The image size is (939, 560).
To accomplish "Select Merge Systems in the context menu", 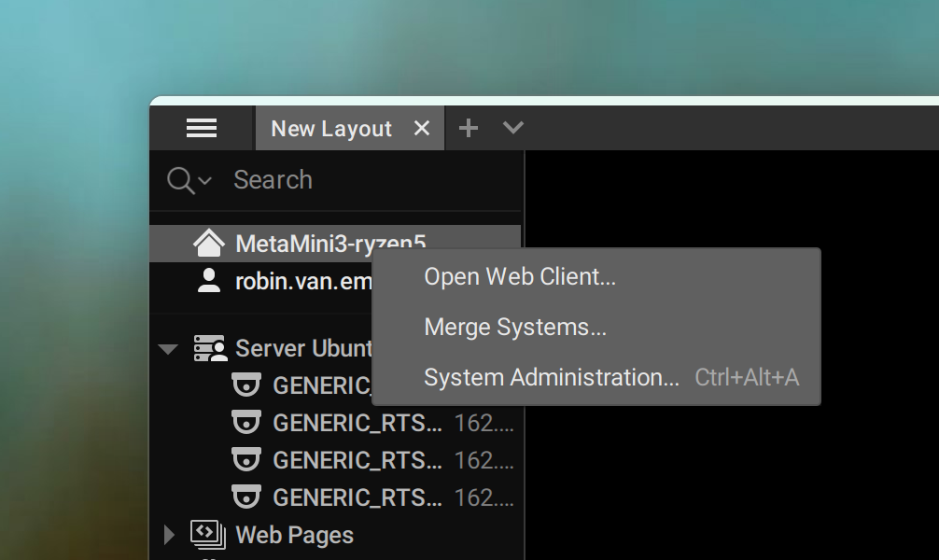I will (515, 327).
